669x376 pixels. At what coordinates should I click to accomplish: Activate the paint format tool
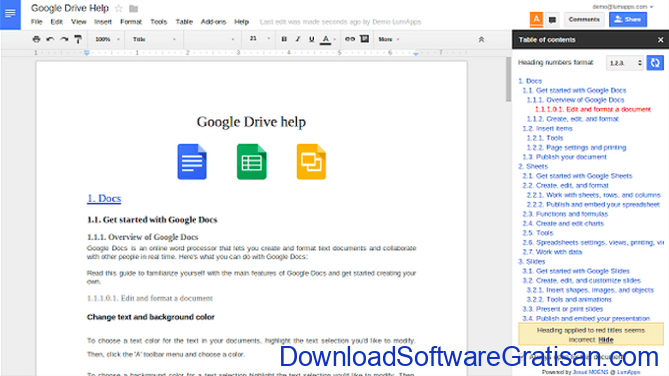tap(78, 39)
